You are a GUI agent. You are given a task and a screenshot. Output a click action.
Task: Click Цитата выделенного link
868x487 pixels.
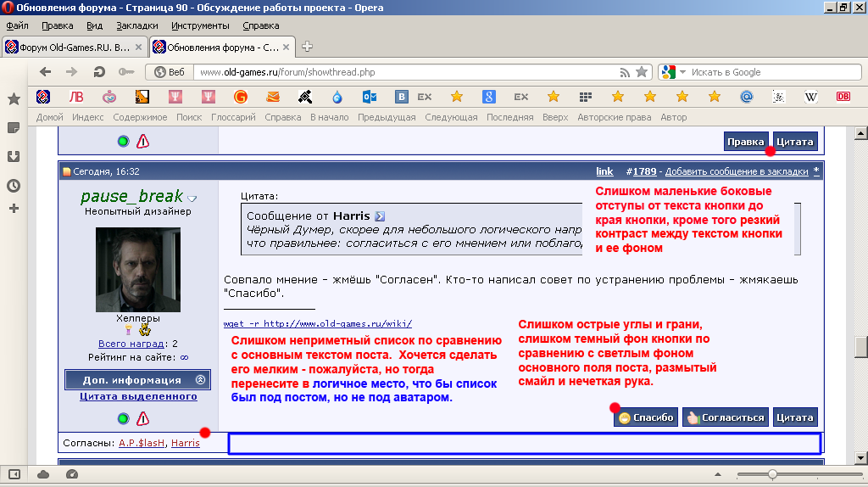click(138, 396)
